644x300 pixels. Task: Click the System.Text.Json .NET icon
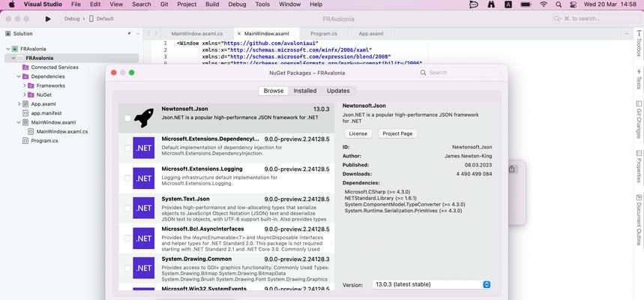click(x=144, y=208)
